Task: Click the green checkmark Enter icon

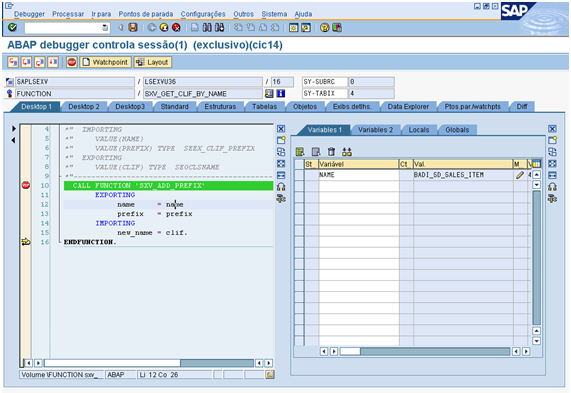Action: point(12,27)
